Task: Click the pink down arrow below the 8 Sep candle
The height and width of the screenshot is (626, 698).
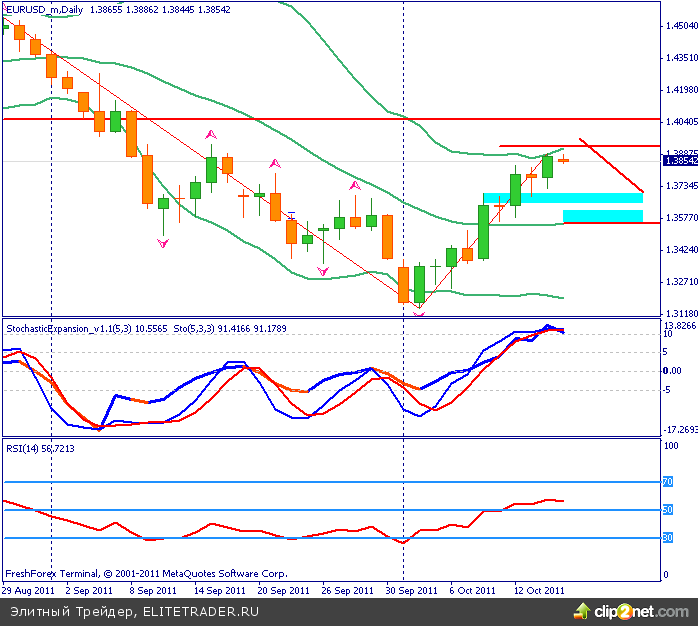Action: [162, 242]
